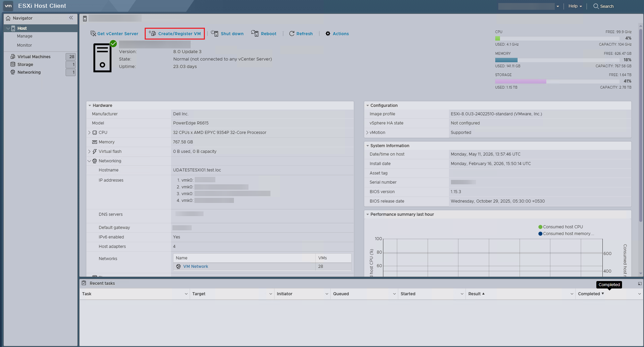644x347 pixels.
Task: Open the user account dropdown arrow
Action: 558,6
